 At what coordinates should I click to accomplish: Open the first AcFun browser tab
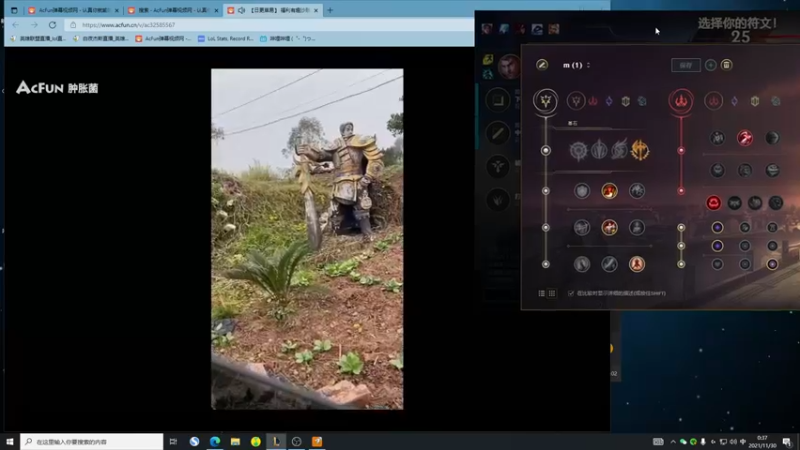(71, 10)
